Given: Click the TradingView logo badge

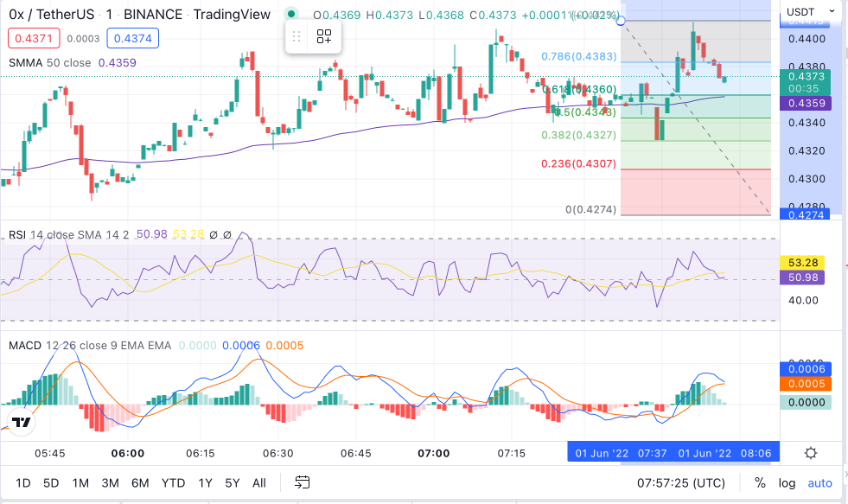Looking at the screenshot, I should click(x=22, y=423).
